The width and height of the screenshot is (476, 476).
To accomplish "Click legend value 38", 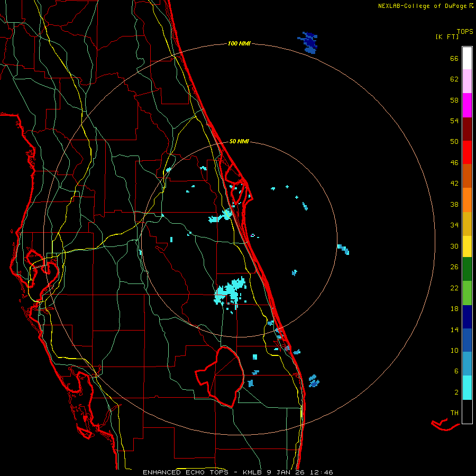I will [454, 205].
